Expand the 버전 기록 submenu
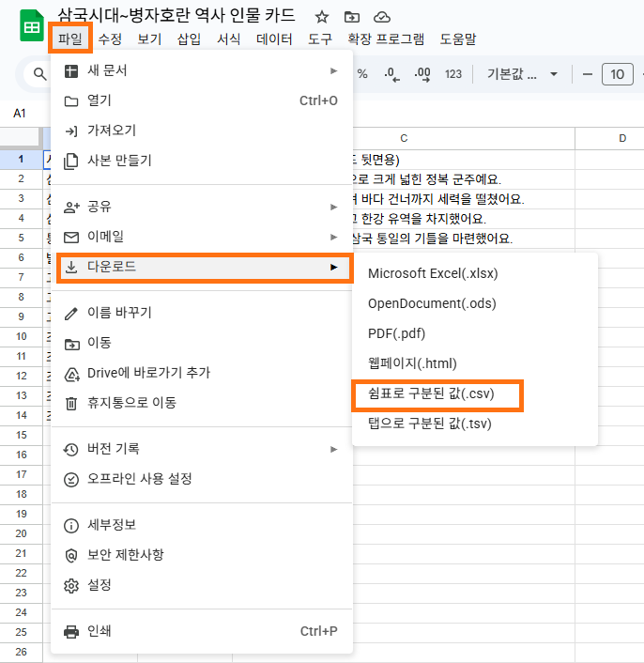Image resolution: width=644 pixels, height=663 pixels. click(202, 449)
